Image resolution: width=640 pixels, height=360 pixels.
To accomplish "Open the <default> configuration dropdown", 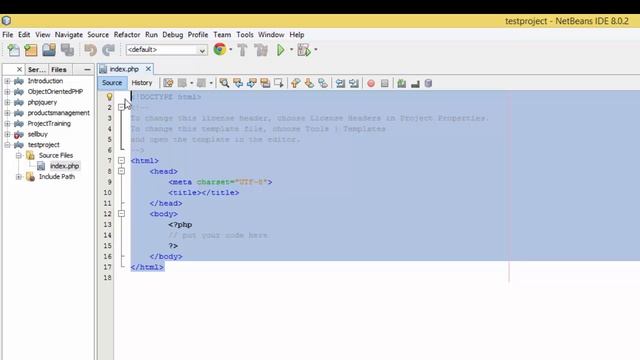I will pos(167,50).
